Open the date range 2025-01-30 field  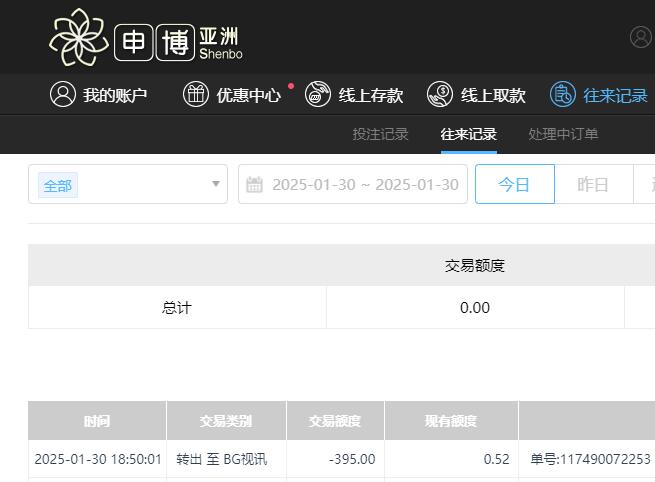[x=353, y=184]
